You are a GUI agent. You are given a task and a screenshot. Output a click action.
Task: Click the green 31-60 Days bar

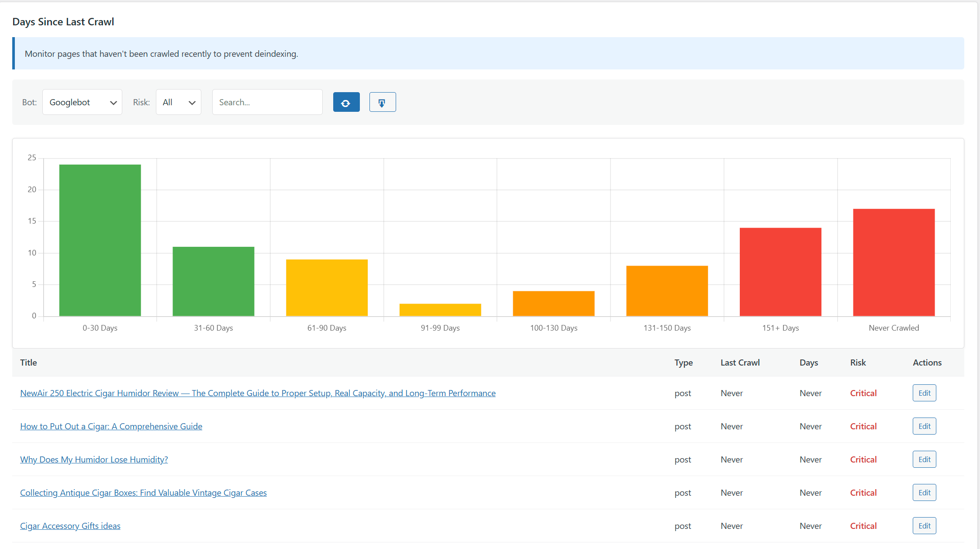coord(214,281)
